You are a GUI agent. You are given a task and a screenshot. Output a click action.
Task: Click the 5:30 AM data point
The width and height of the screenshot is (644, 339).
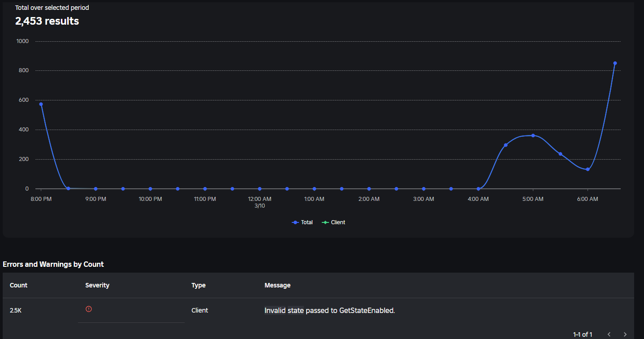tap(560, 154)
